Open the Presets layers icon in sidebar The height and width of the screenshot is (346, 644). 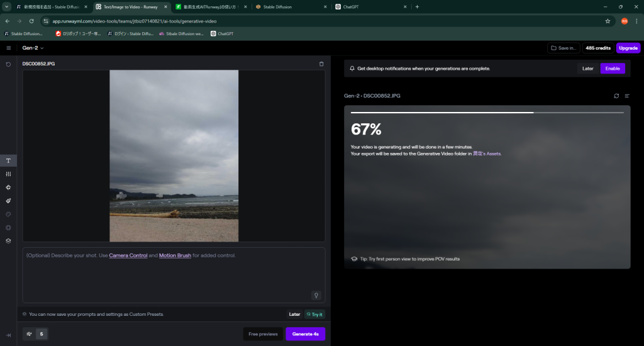pyautogui.click(x=8, y=240)
